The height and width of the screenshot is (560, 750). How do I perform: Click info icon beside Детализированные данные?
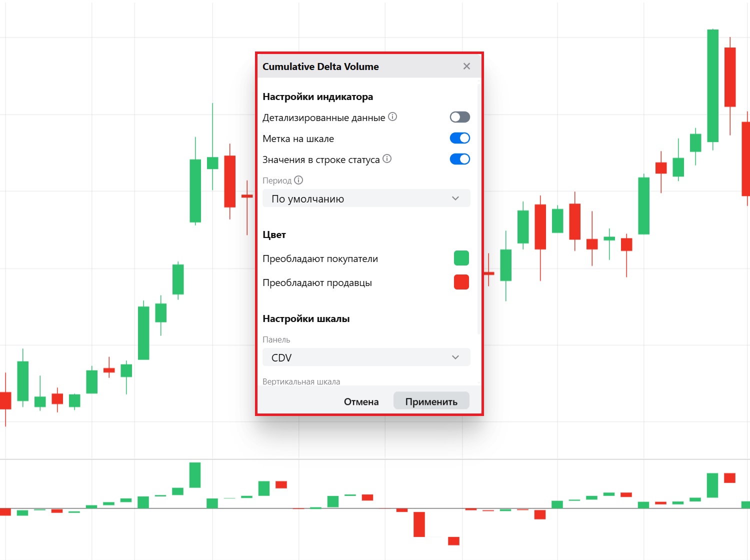click(392, 117)
